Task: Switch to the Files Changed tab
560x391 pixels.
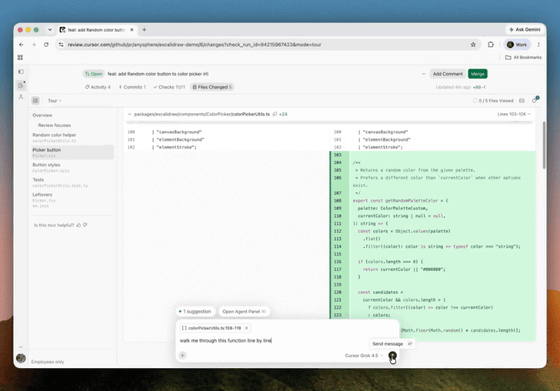Action: tap(212, 87)
